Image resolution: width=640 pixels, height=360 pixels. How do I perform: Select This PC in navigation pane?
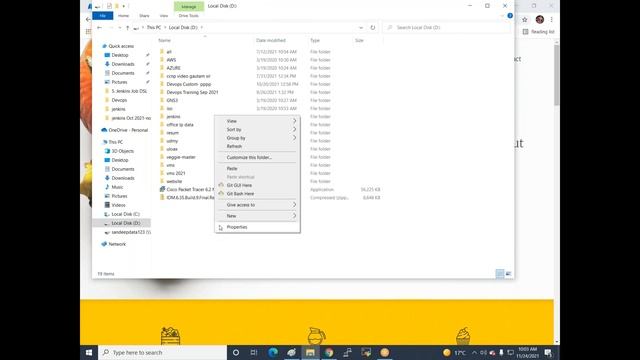point(116,142)
